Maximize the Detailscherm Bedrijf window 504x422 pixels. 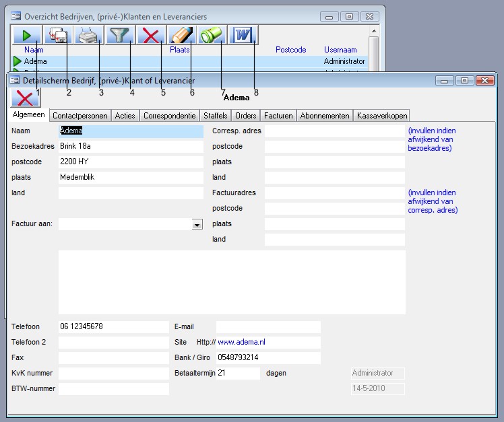coord(464,80)
